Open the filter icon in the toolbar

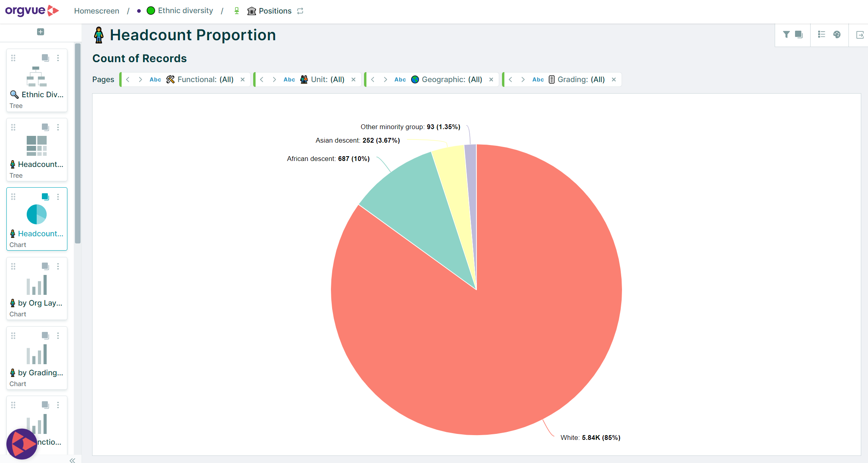pos(786,35)
